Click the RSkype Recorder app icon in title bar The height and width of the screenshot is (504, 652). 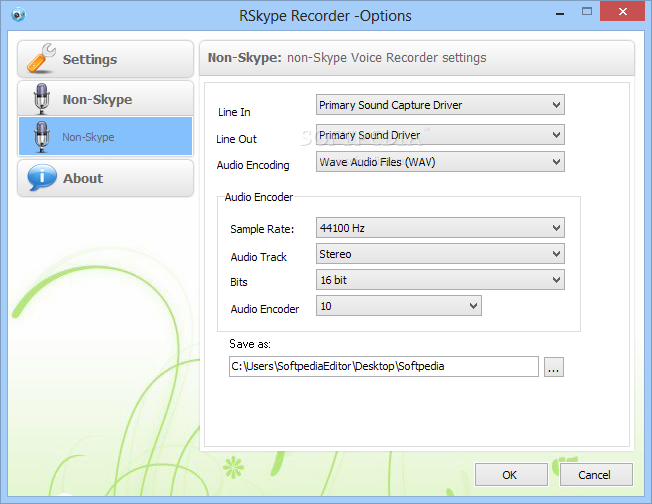pos(18,15)
